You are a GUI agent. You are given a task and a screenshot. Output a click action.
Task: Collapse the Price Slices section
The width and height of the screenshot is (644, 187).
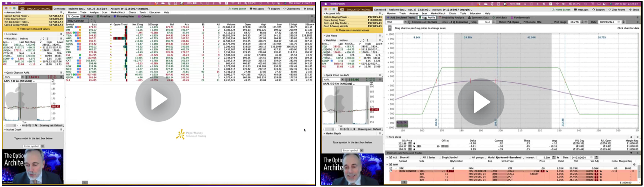(x=387, y=137)
